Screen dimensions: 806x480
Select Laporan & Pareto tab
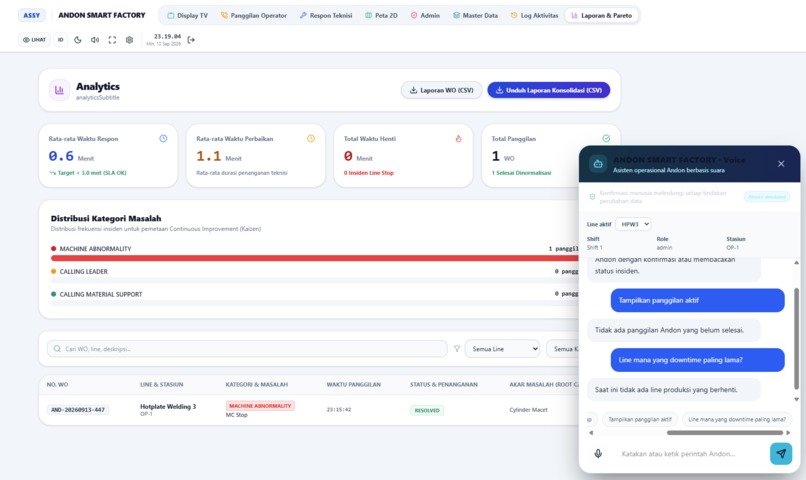601,15
